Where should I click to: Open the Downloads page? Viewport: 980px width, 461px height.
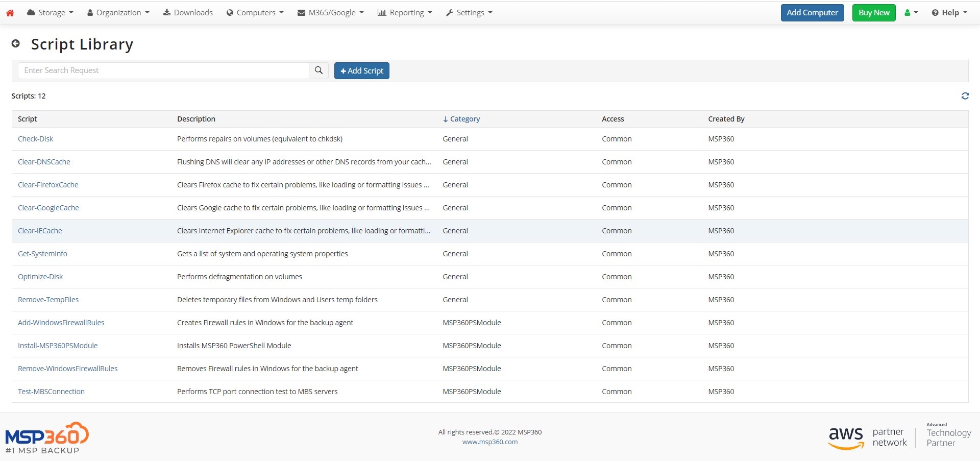point(188,13)
